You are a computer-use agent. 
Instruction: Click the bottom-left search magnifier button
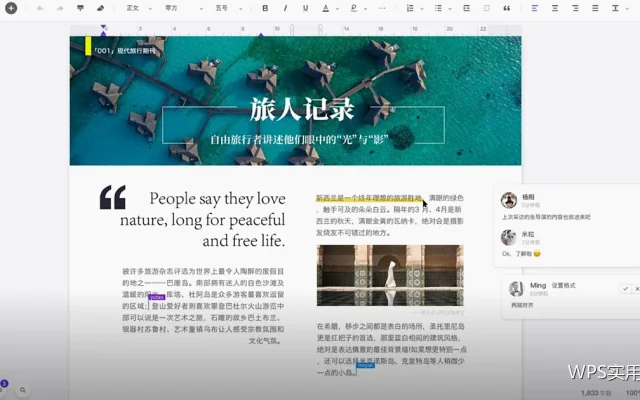click(x=23, y=390)
